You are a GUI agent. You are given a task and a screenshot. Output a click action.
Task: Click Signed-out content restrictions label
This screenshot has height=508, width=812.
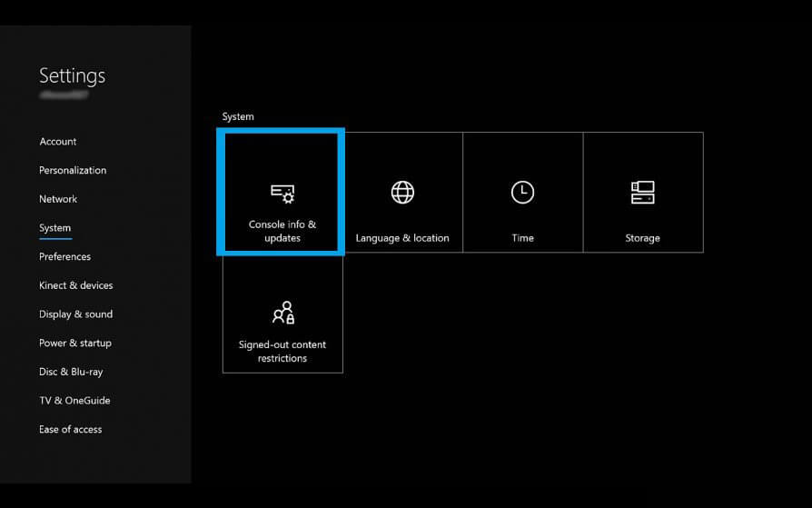coord(282,352)
